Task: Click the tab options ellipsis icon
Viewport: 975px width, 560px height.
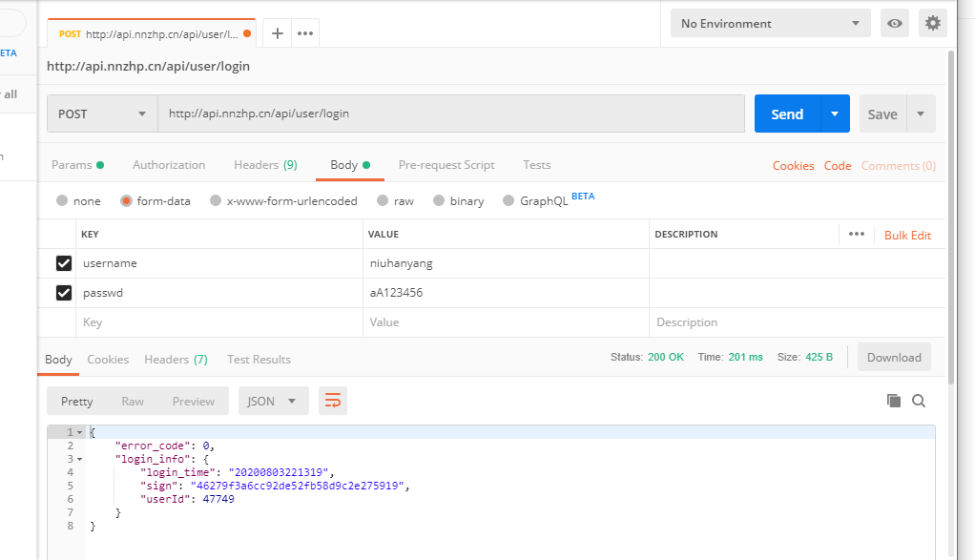Action: tap(305, 33)
